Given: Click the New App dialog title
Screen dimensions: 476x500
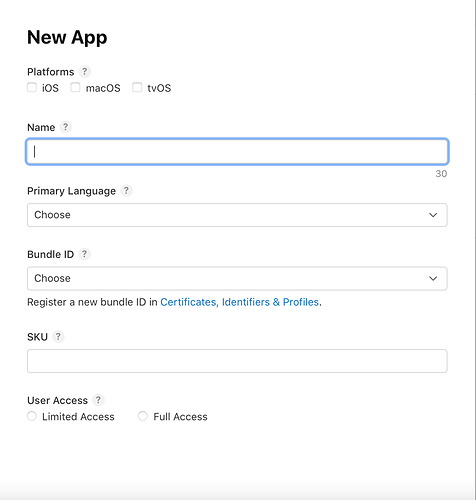Looking at the screenshot, I should (x=67, y=37).
